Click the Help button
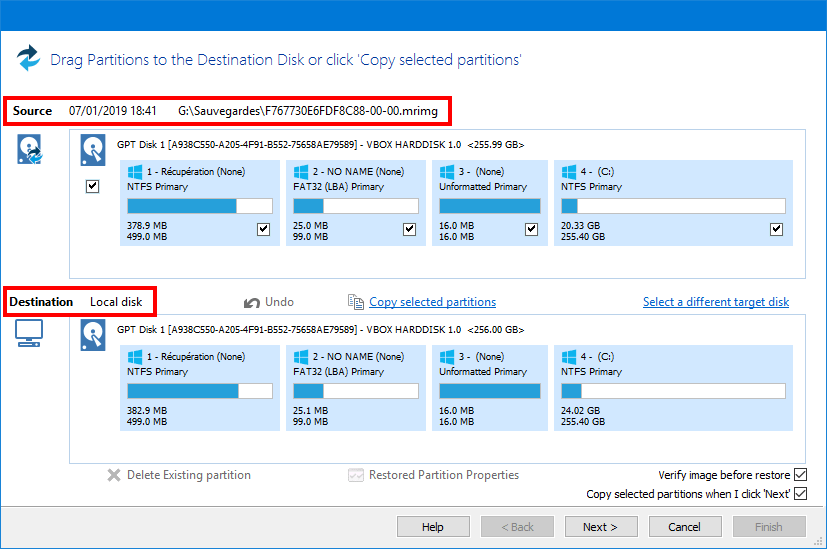Screen dimensions: 827x549 [433, 526]
